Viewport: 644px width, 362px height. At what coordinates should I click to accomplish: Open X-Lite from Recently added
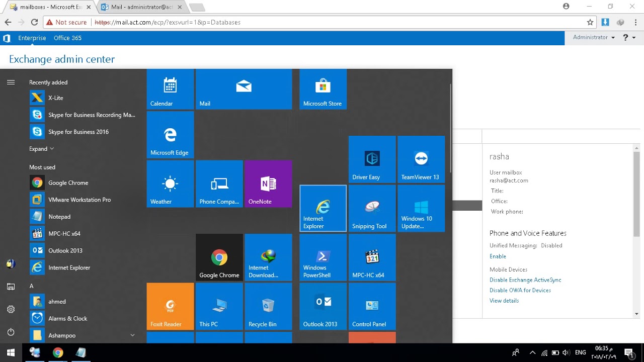coord(83,98)
